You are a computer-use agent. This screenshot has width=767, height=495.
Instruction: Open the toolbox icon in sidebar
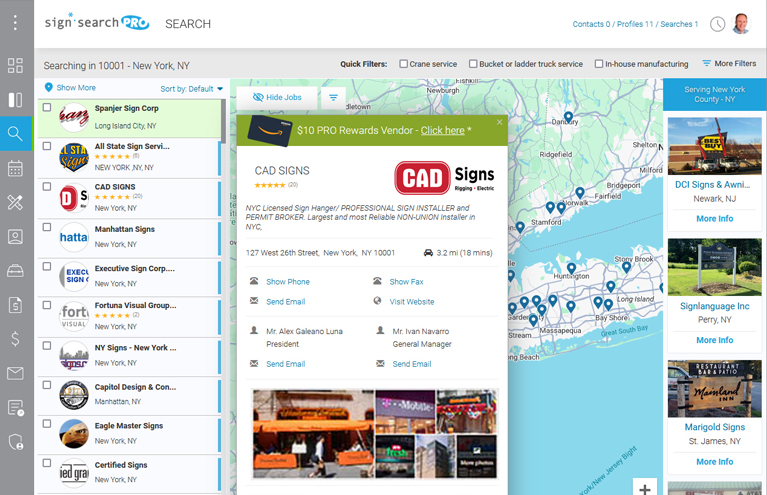pos(15,270)
